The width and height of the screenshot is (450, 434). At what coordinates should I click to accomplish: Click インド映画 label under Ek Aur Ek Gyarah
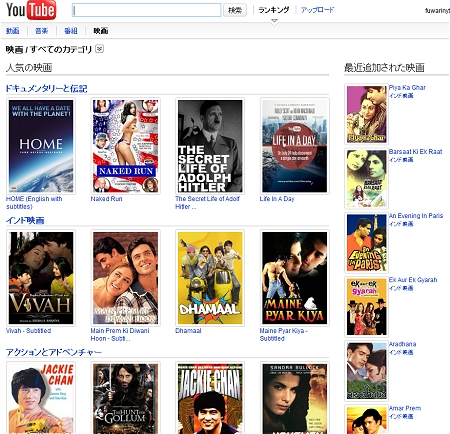point(401,288)
